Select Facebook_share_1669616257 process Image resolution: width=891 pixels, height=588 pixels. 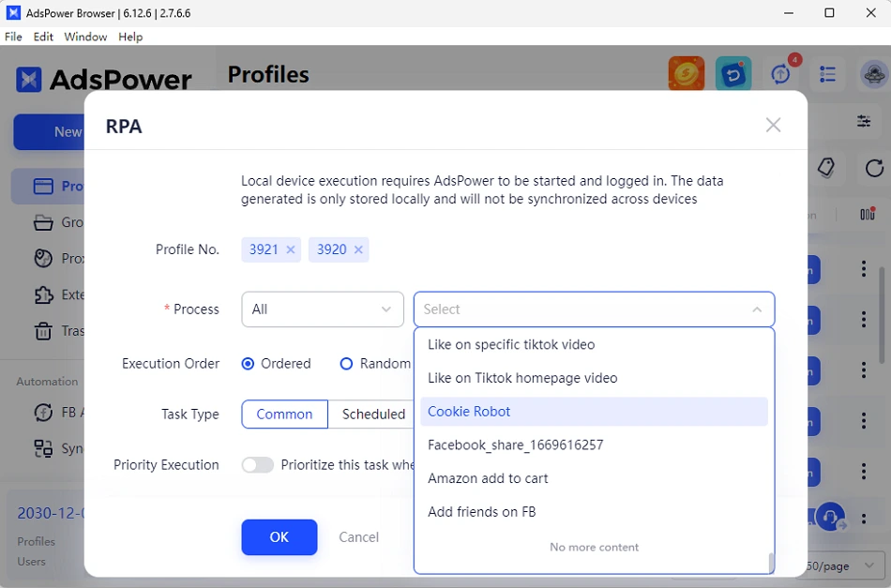click(594, 445)
